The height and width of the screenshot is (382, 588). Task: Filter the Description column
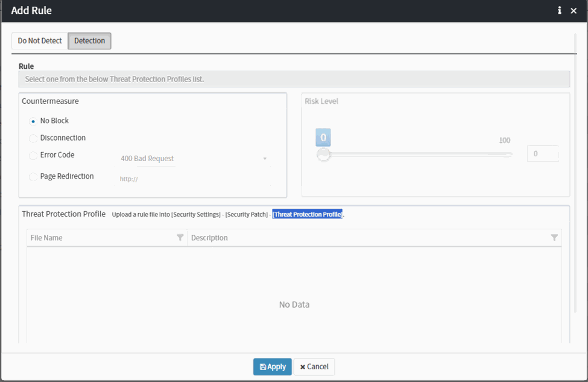554,238
